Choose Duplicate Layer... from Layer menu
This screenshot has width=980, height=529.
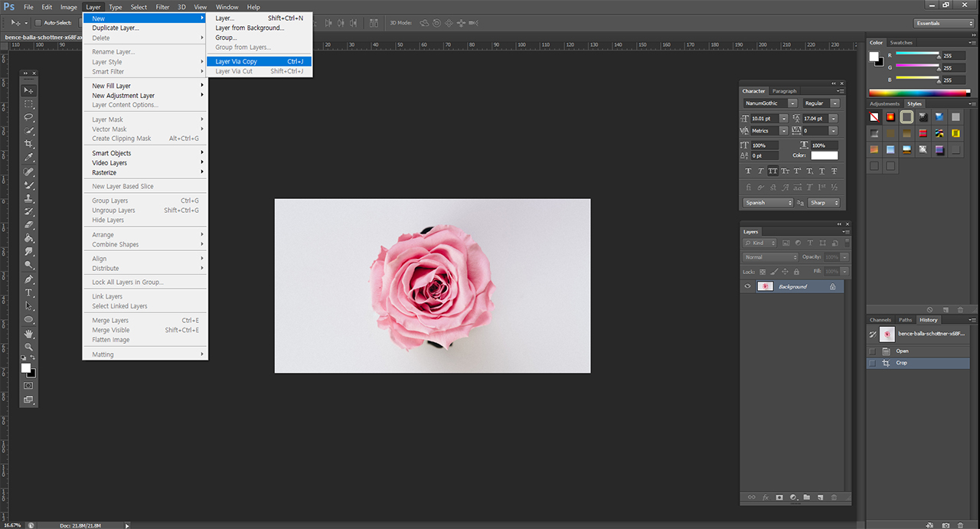tap(116, 28)
